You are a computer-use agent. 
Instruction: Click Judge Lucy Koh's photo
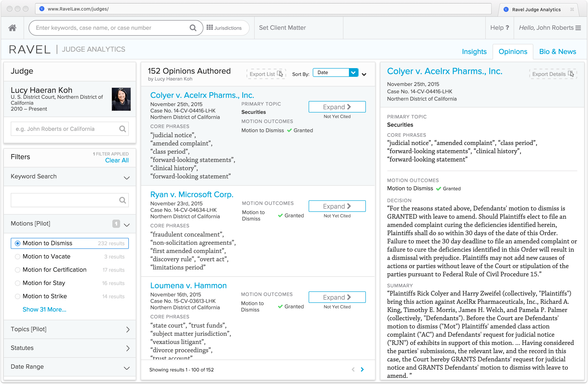click(x=121, y=99)
